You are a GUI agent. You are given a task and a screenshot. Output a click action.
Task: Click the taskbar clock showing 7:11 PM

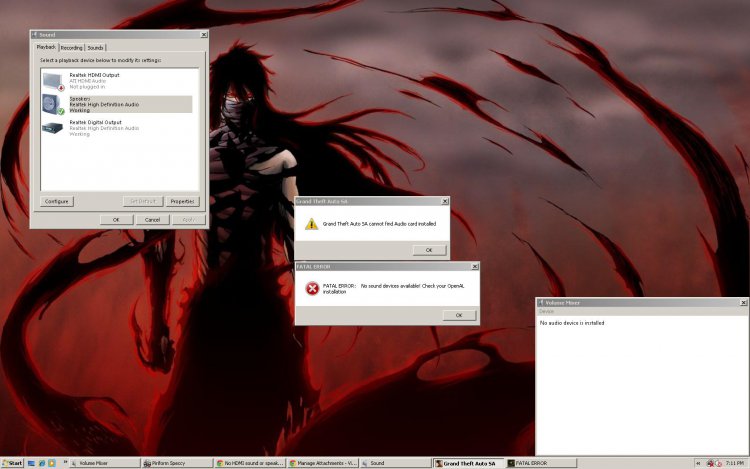(x=735, y=463)
